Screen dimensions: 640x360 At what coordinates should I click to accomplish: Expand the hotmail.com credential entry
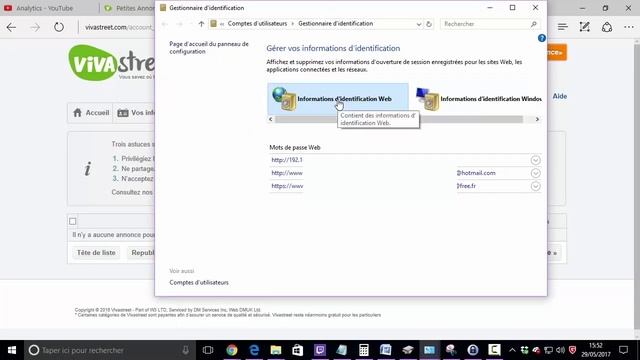[536, 173]
